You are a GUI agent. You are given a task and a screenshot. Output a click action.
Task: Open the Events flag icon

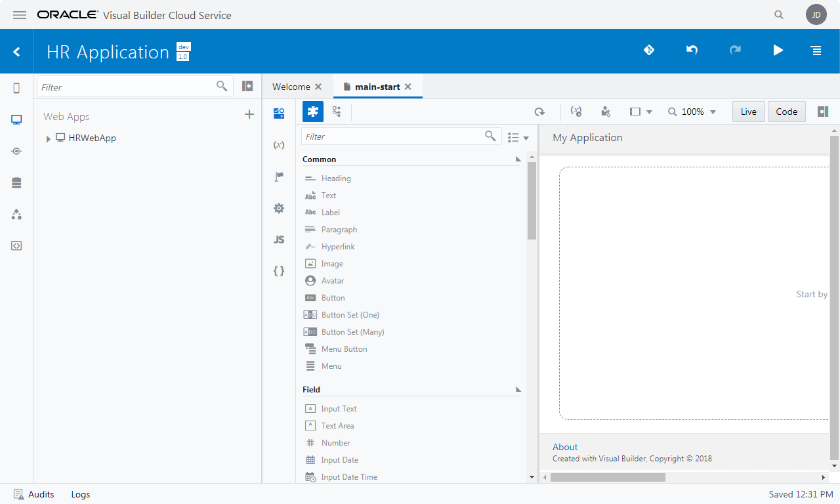(x=279, y=177)
